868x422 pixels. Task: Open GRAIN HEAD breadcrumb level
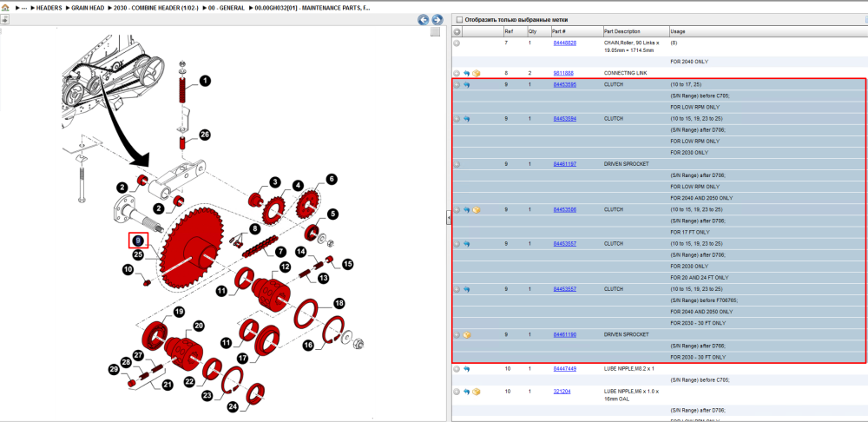tap(87, 9)
